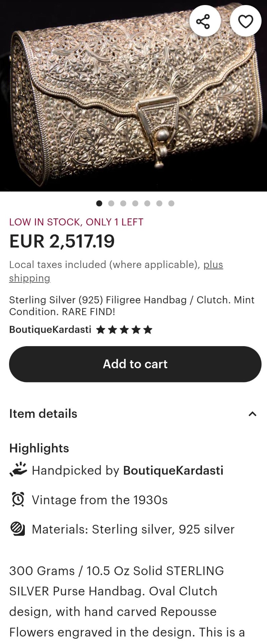Viewport: 267px width, 644px height.
Task: Open the plus shipping link
Action: click(x=213, y=265)
